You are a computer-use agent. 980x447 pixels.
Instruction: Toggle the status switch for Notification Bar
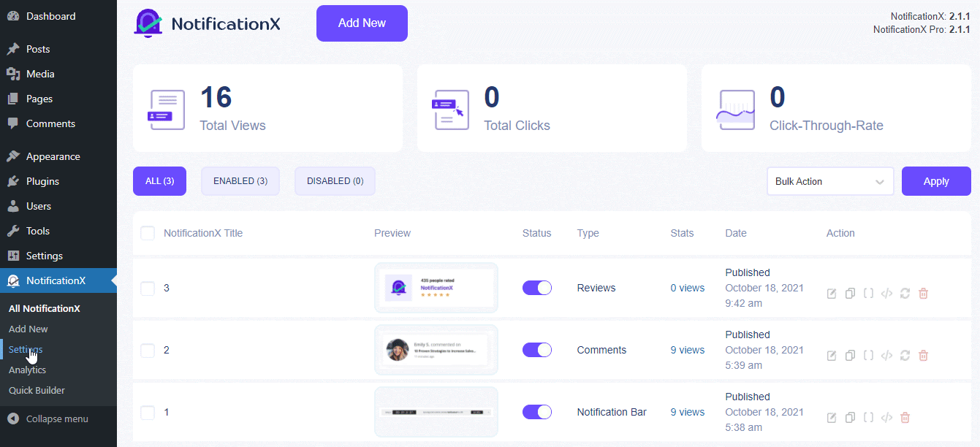coord(537,412)
